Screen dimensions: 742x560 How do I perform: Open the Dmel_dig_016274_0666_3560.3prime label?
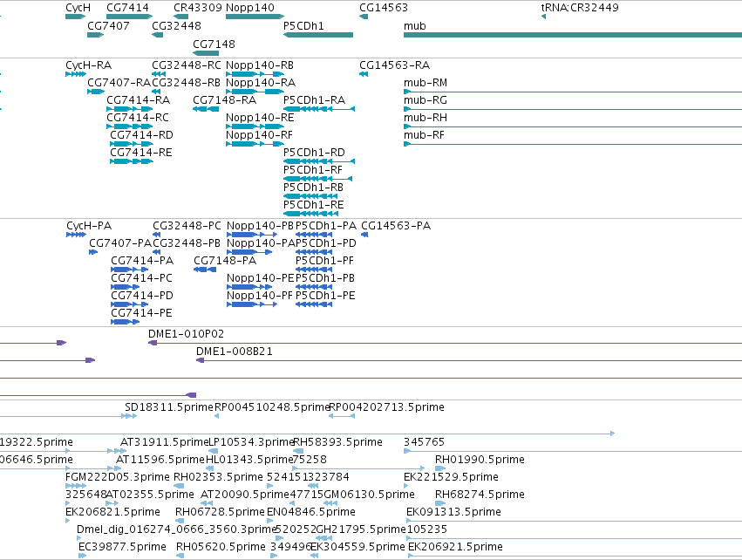pos(176,529)
